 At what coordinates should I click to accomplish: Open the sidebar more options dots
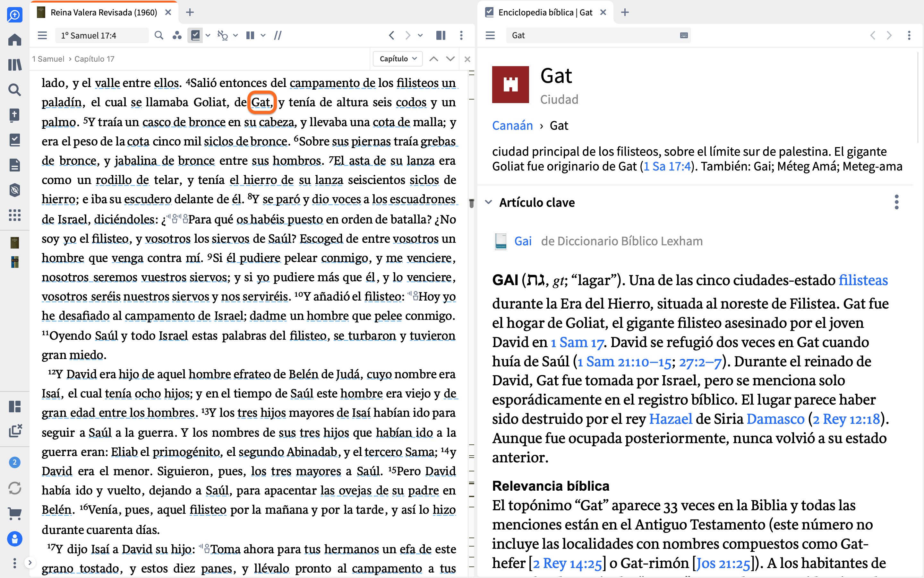[x=14, y=563]
